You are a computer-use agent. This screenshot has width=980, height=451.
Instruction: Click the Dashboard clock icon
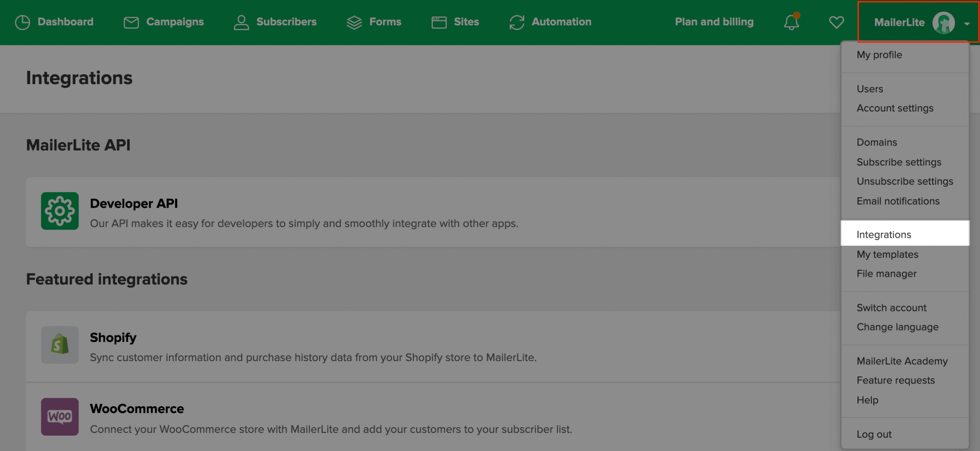[x=22, y=22]
